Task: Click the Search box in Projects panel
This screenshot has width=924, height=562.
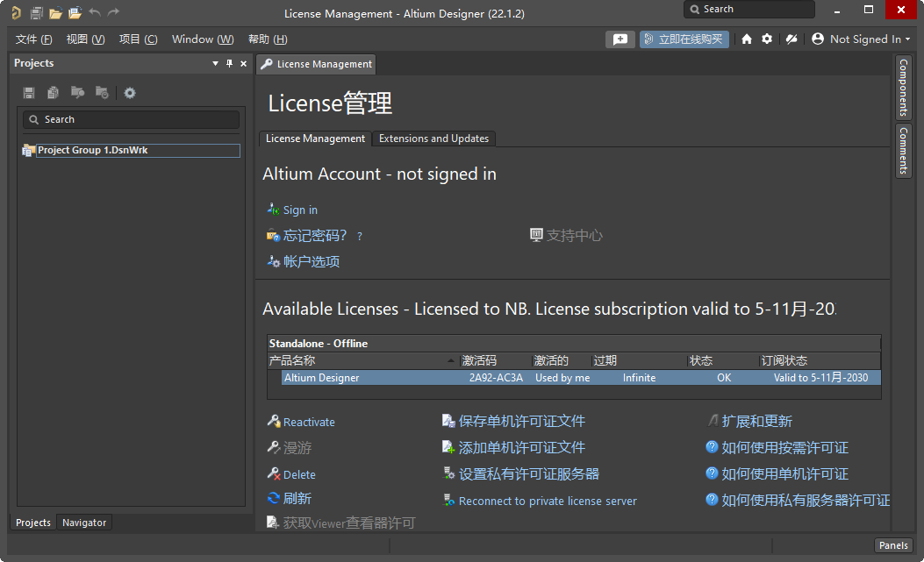Action: click(130, 119)
